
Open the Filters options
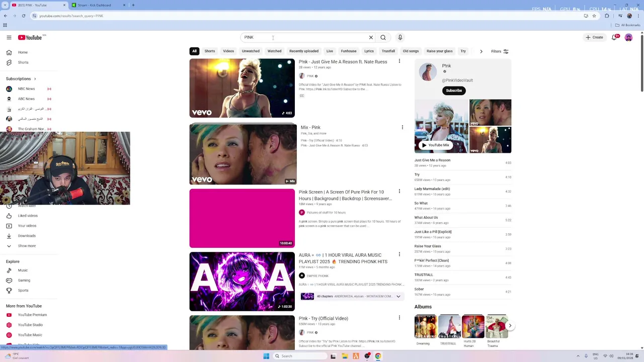click(500, 51)
